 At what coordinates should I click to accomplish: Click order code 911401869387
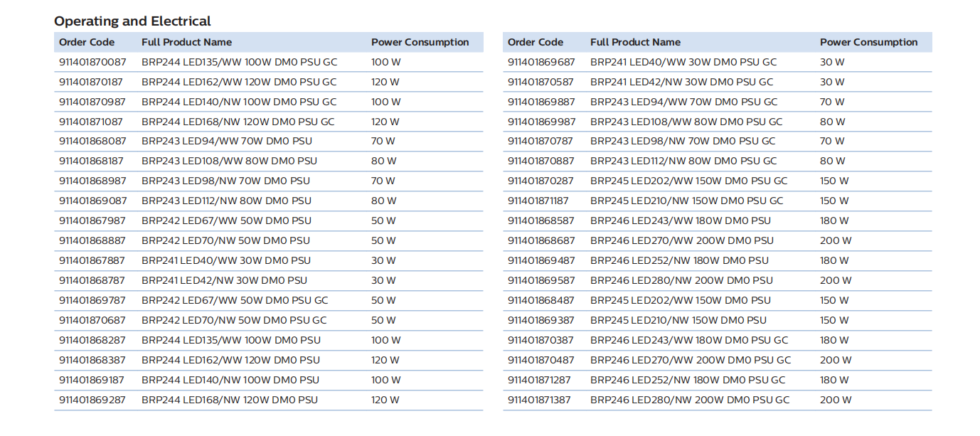point(541,320)
